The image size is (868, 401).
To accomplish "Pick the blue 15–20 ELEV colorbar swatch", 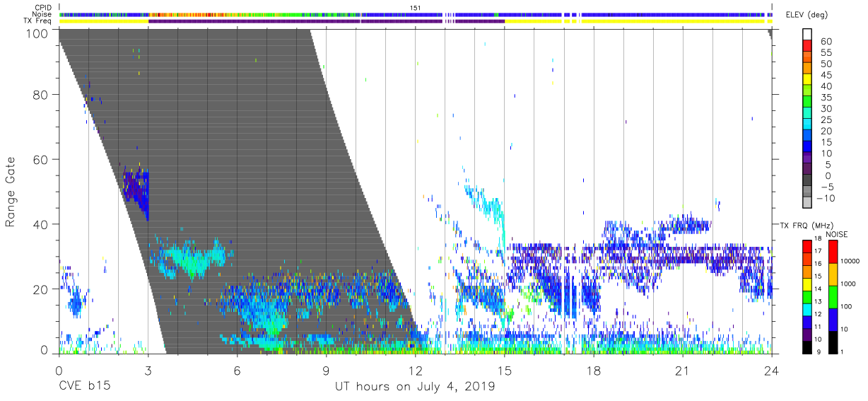I will (807, 136).
